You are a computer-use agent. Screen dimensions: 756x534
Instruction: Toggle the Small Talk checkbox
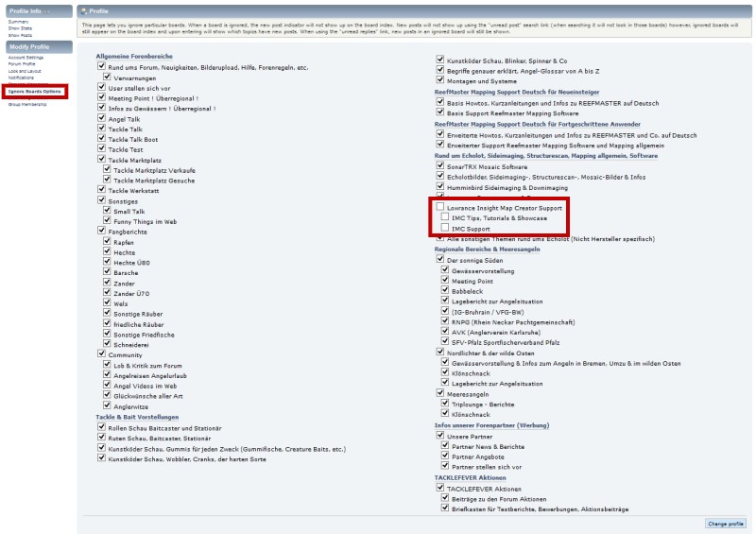(x=106, y=211)
